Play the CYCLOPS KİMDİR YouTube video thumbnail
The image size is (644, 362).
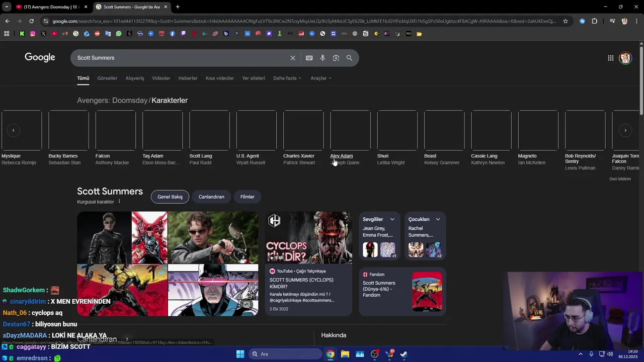click(308, 237)
